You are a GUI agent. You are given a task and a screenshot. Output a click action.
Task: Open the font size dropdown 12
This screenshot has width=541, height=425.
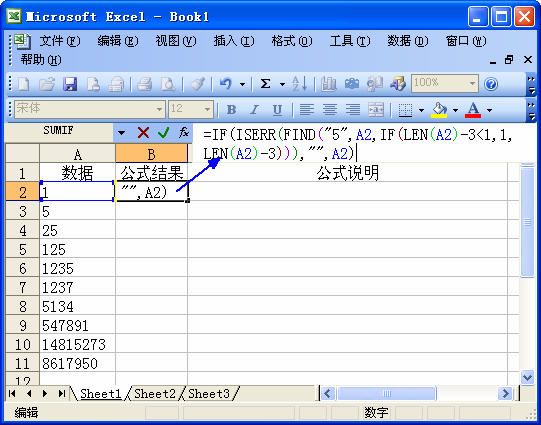(207, 110)
